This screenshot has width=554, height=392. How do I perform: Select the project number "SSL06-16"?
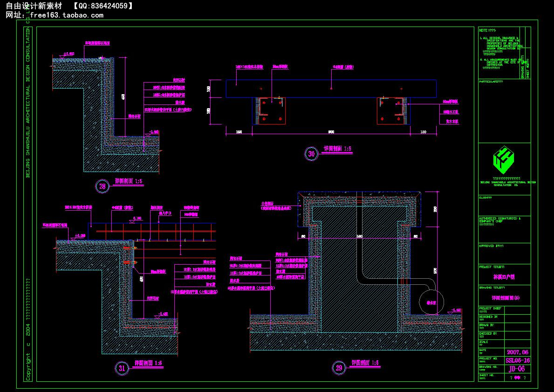(x=518, y=361)
